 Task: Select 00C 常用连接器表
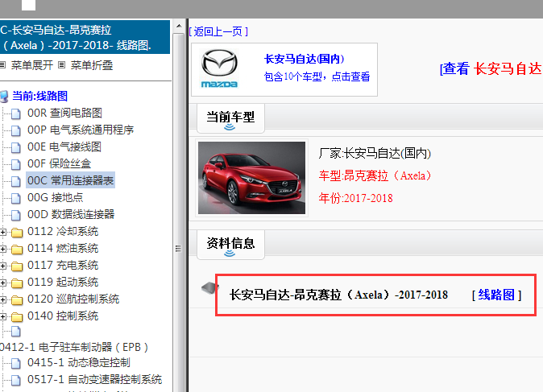pyautogui.click(x=71, y=180)
